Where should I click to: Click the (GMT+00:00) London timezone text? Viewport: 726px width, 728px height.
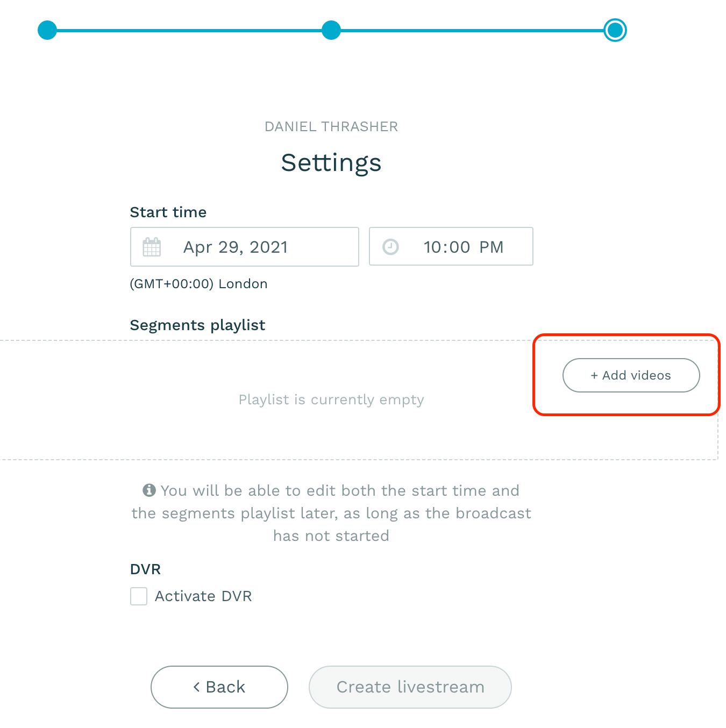click(198, 284)
